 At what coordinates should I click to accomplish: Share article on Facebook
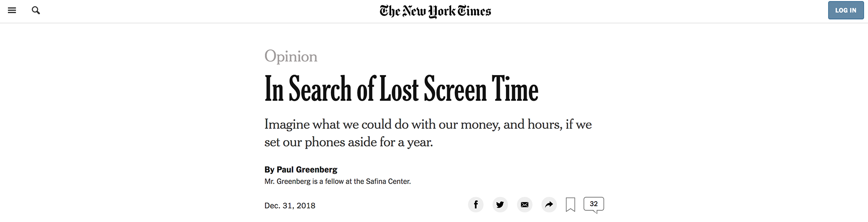pyautogui.click(x=476, y=205)
